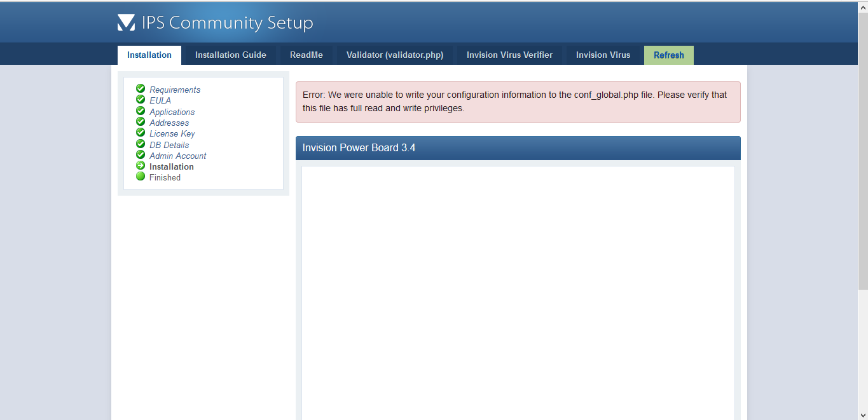This screenshot has height=420, width=868.
Task: Open the Validator (validator.php) tab
Action: pos(395,55)
